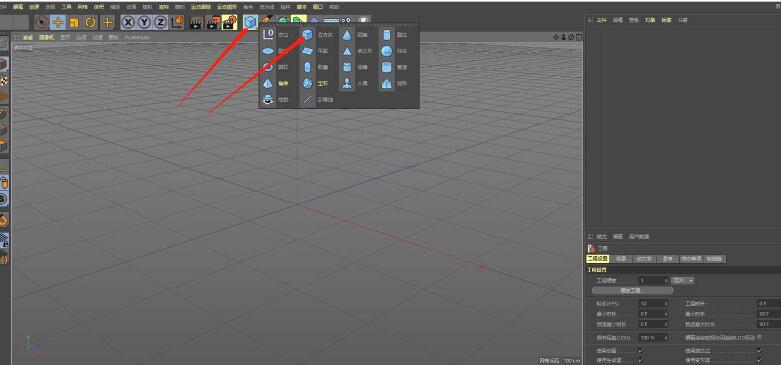Toggle the Y axis lock
The image size is (781, 365).
point(144,22)
